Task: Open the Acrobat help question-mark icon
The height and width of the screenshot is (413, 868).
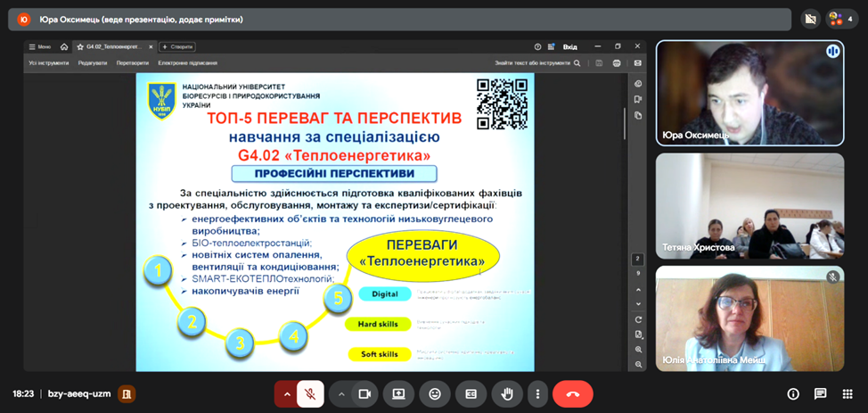Action: click(537, 47)
